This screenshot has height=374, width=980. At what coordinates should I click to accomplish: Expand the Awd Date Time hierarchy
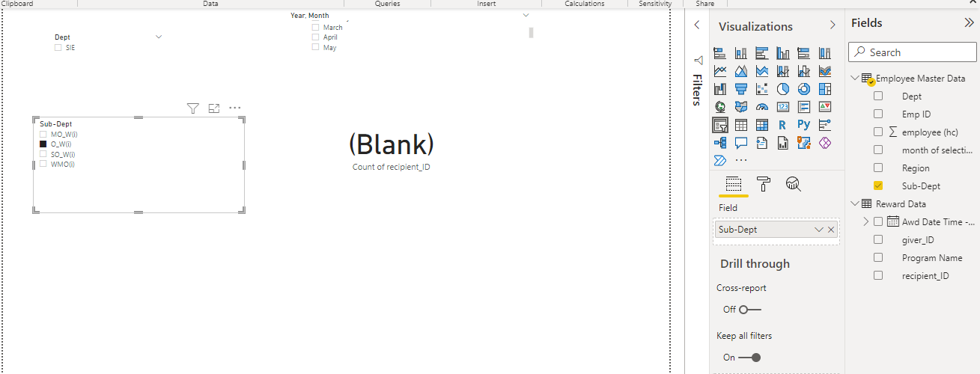pos(866,221)
